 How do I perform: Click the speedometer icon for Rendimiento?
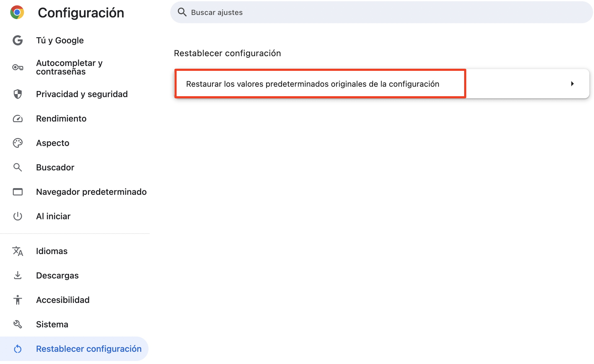click(17, 118)
